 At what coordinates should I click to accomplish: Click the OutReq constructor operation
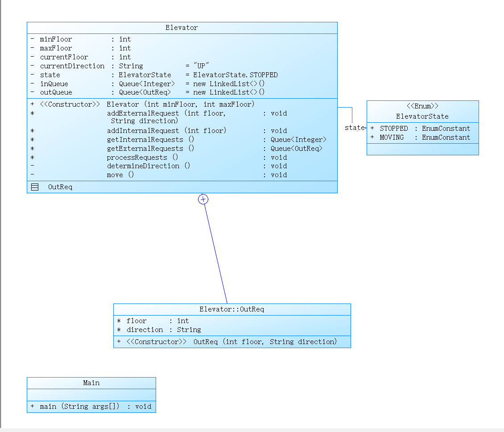click(227, 341)
